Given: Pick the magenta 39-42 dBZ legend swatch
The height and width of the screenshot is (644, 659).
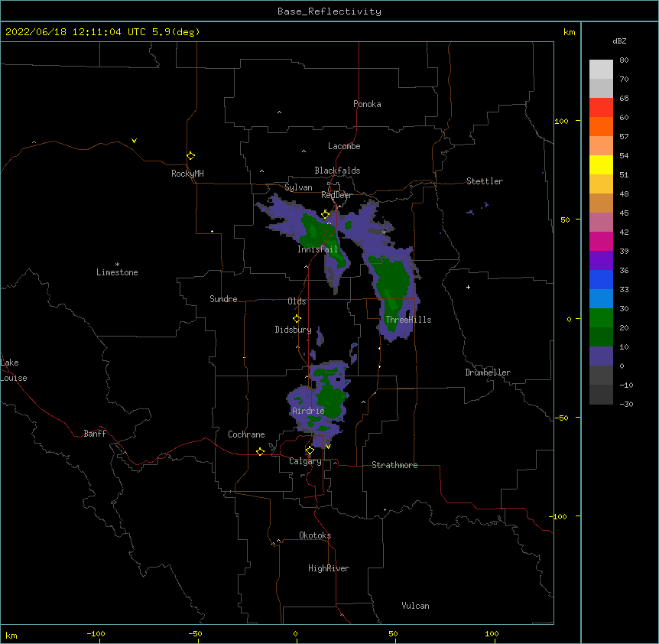Looking at the screenshot, I should [601, 241].
